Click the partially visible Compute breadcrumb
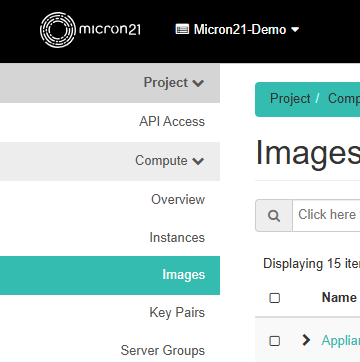360x362 pixels. (x=344, y=99)
